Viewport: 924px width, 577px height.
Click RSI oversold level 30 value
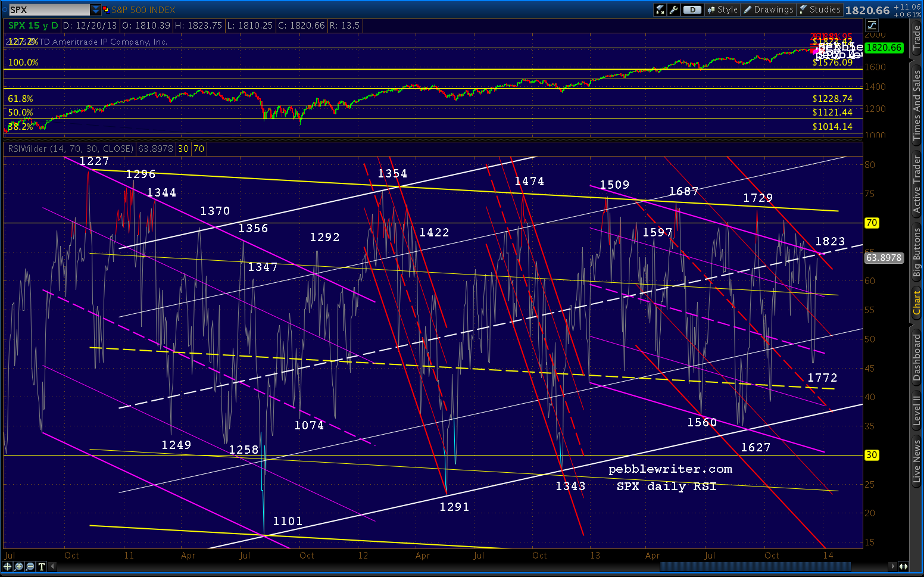(x=183, y=149)
